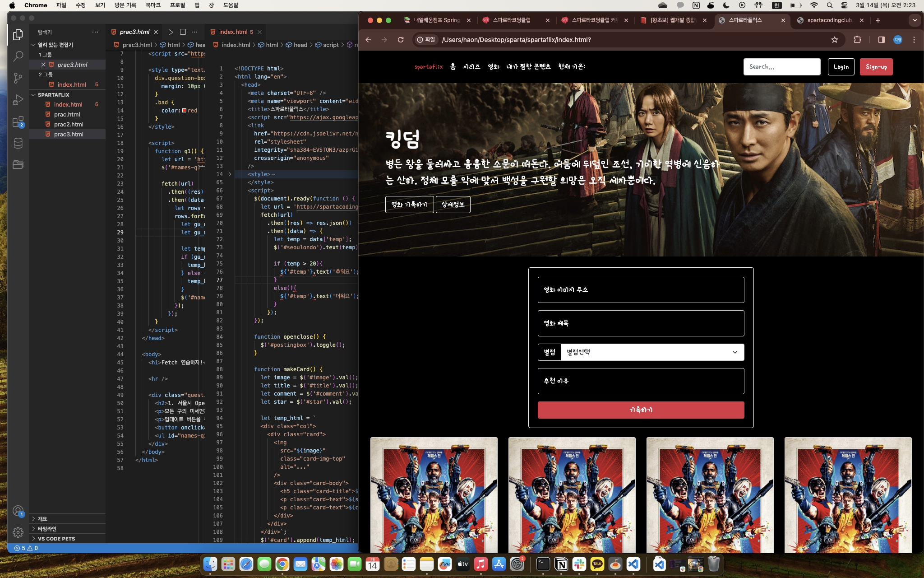The image size is (924, 578).
Task: Switch to the [왕초보] 웹개발 종합 Chrome tab
Action: (x=672, y=20)
